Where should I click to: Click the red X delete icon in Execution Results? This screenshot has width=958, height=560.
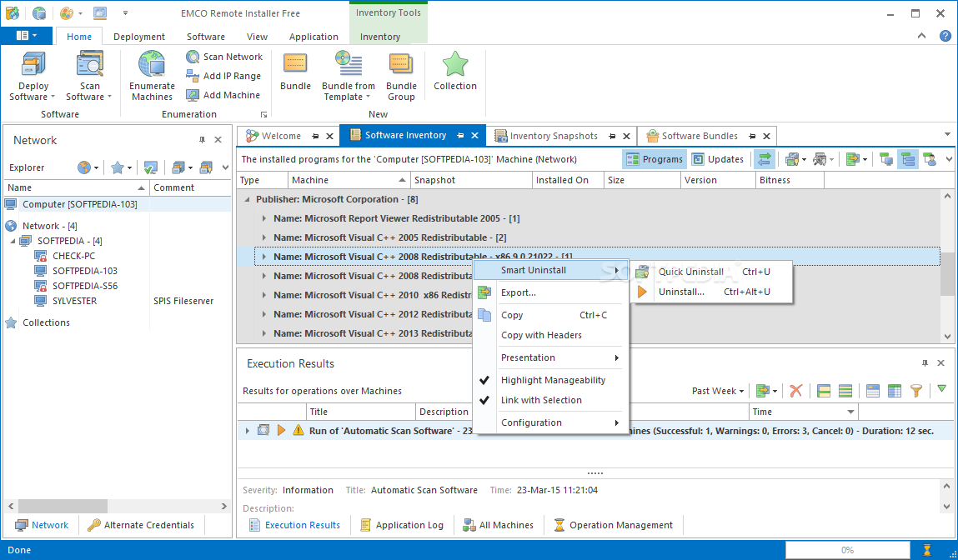click(x=795, y=391)
